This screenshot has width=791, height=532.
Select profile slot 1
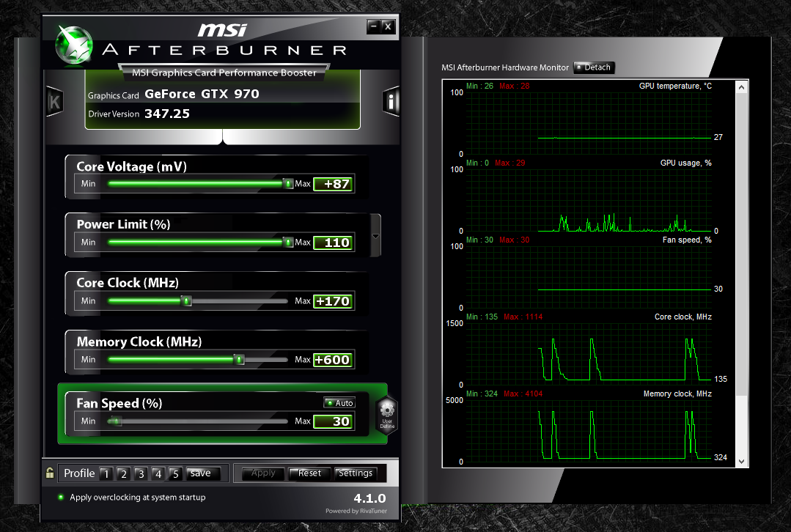(106, 473)
